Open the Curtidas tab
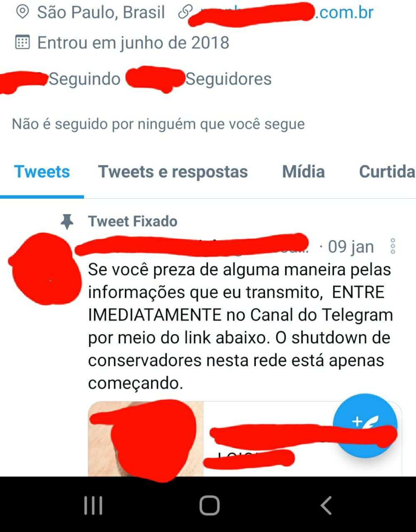 (x=387, y=172)
